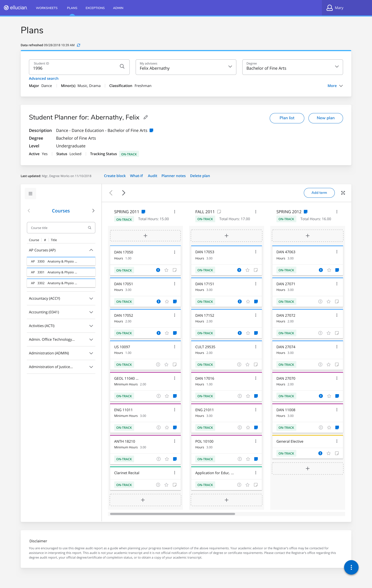Click the horizontal scrollbar under the terms
Viewport: 372px width, 588px height.
(x=173, y=514)
